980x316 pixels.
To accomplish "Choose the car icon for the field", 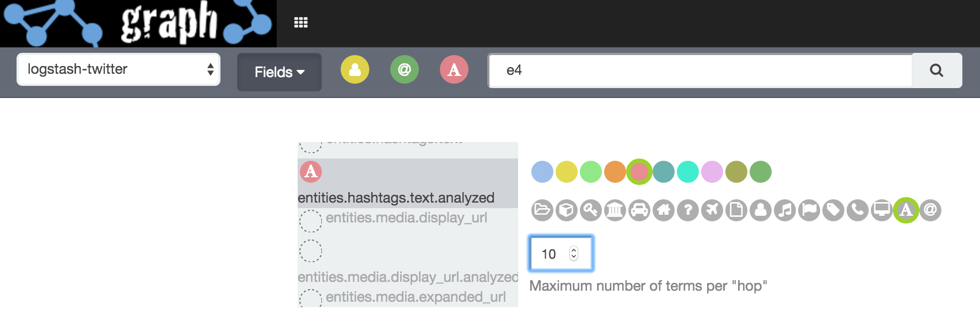I will tap(639, 210).
